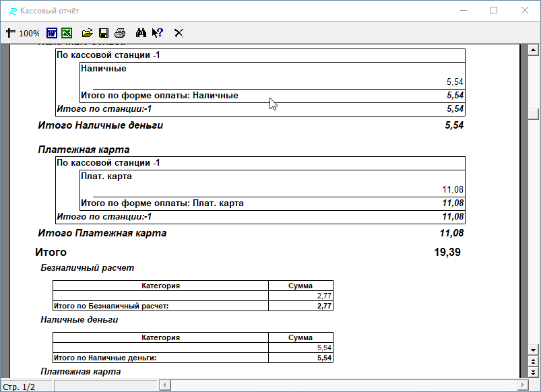Click the 'Стр. 1/2' page indicator
The width and height of the screenshot is (541, 392).
coord(19,386)
